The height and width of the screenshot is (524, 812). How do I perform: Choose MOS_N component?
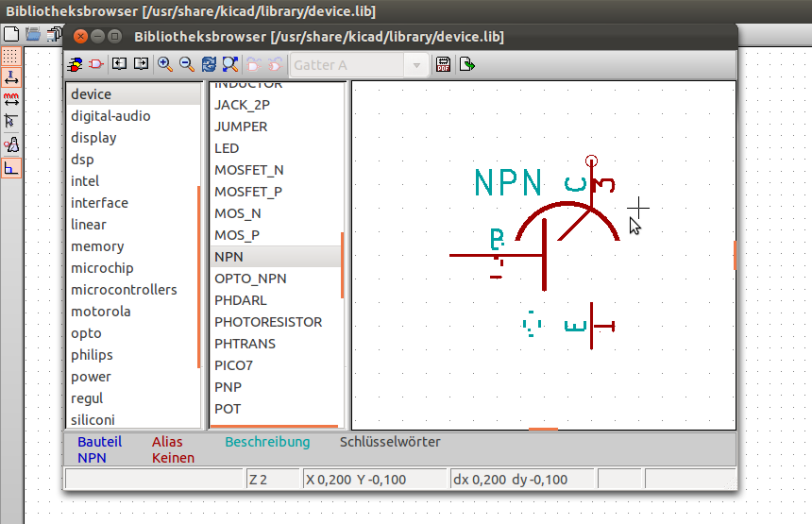pyautogui.click(x=276, y=213)
